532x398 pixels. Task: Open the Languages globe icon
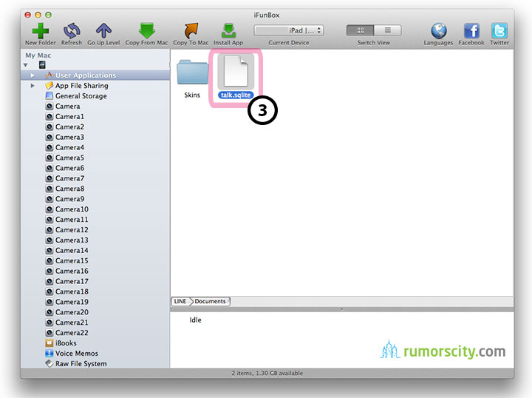[438, 31]
